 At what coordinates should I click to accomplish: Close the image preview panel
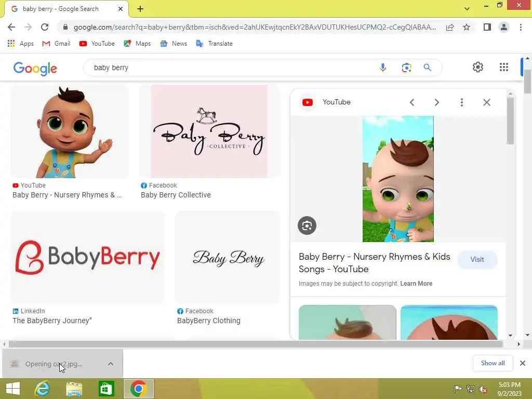click(486, 102)
